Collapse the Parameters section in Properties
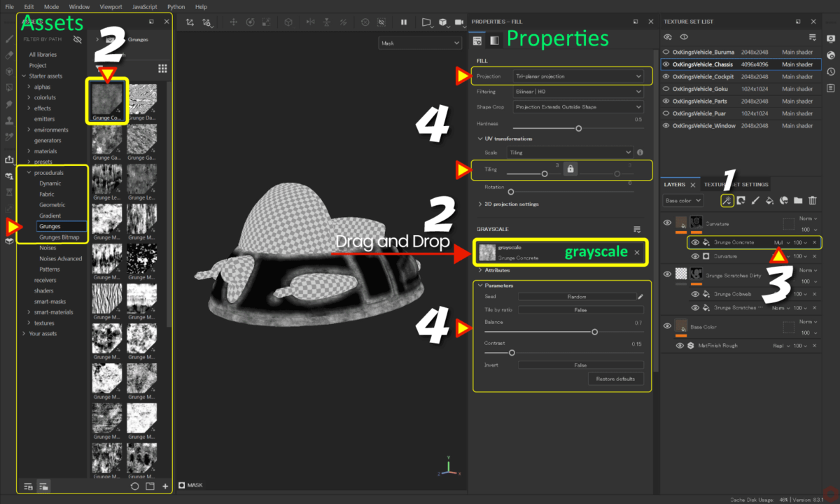This screenshot has width=840, height=504. (x=481, y=286)
